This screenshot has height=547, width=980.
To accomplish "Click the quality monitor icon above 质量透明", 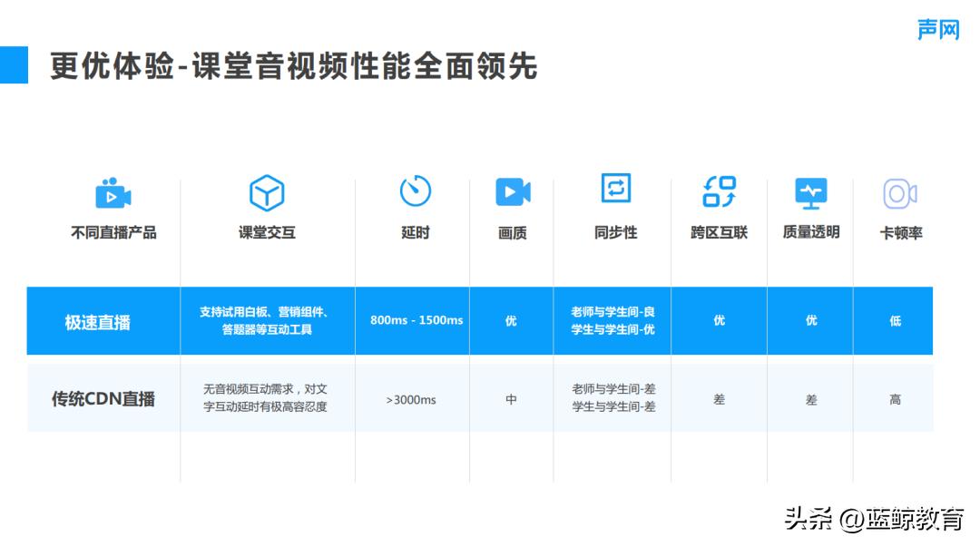I will (x=810, y=191).
